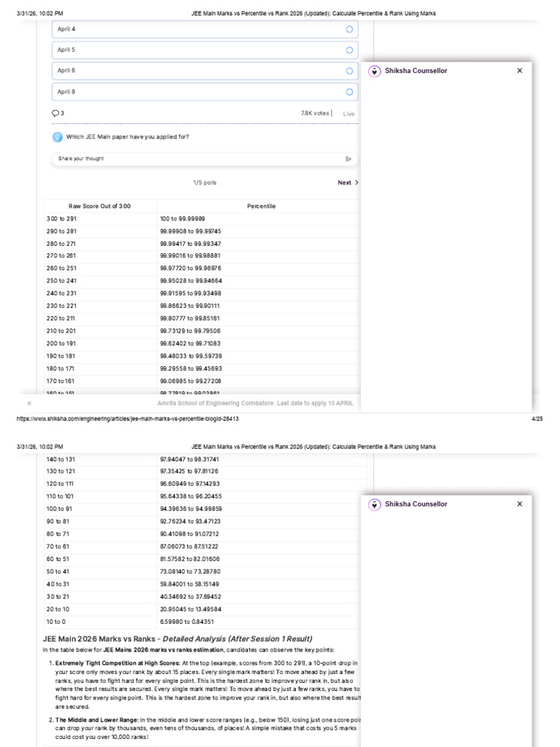Click the Live poll status label

point(349,114)
